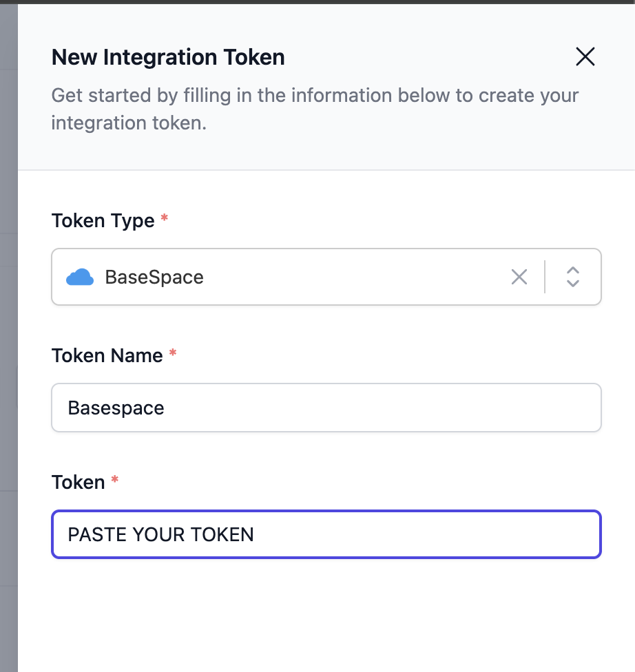Image resolution: width=635 pixels, height=672 pixels.
Task: Click the blue BaseSpace cloud icon
Action: [x=81, y=277]
